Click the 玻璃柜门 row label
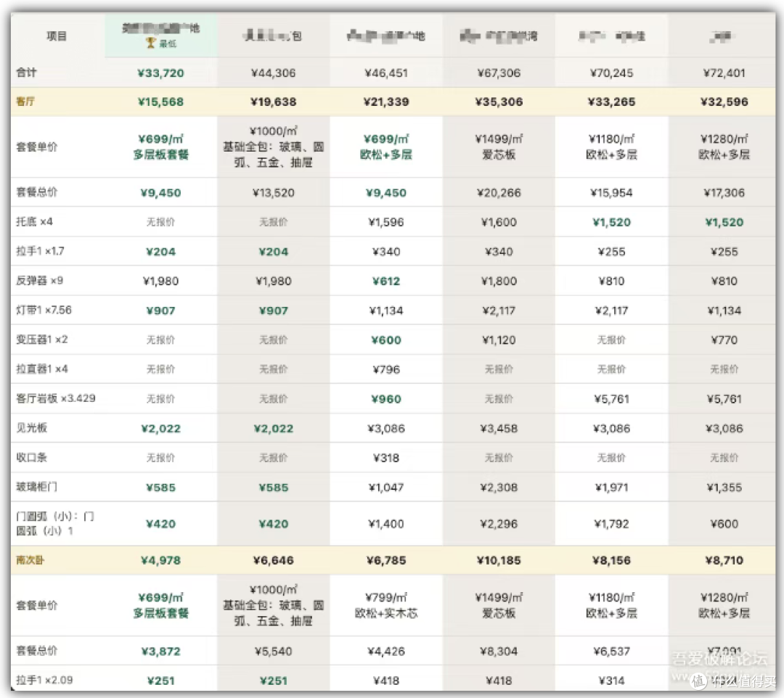 pos(36,487)
